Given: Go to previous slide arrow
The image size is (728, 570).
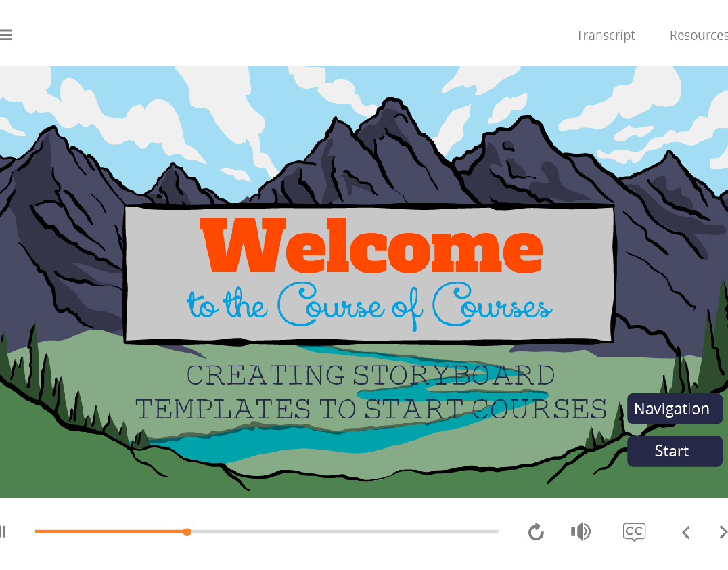Looking at the screenshot, I should tap(686, 532).
